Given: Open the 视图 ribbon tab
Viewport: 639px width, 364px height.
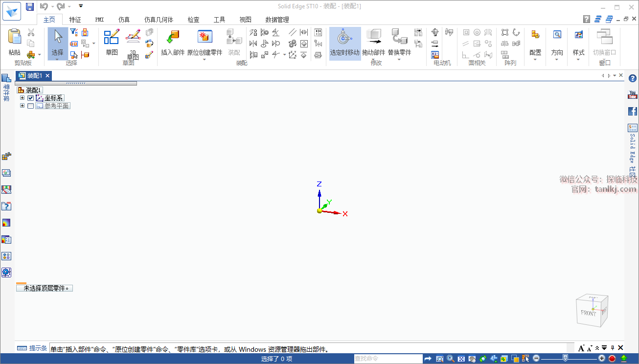Looking at the screenshot, I should pos(245,20).
